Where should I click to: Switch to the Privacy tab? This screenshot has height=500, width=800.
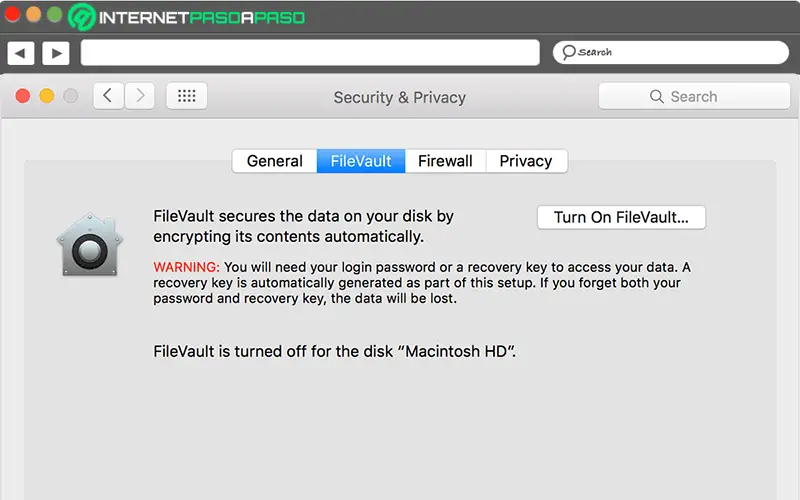526,161
